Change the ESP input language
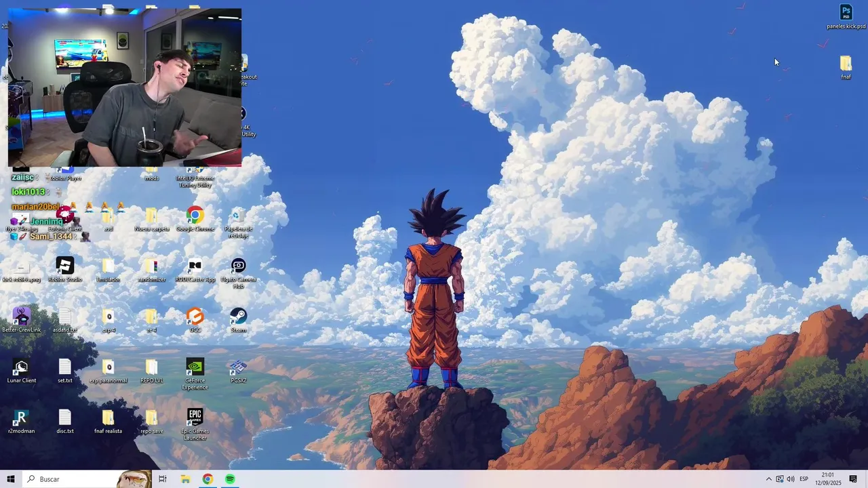868x488 pixels. (804, 479)
